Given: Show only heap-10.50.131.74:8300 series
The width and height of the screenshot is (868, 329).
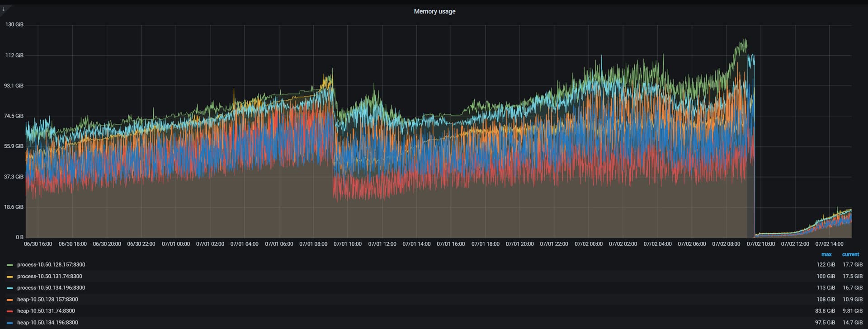Looking at the screenshot, I should (46, 311).
